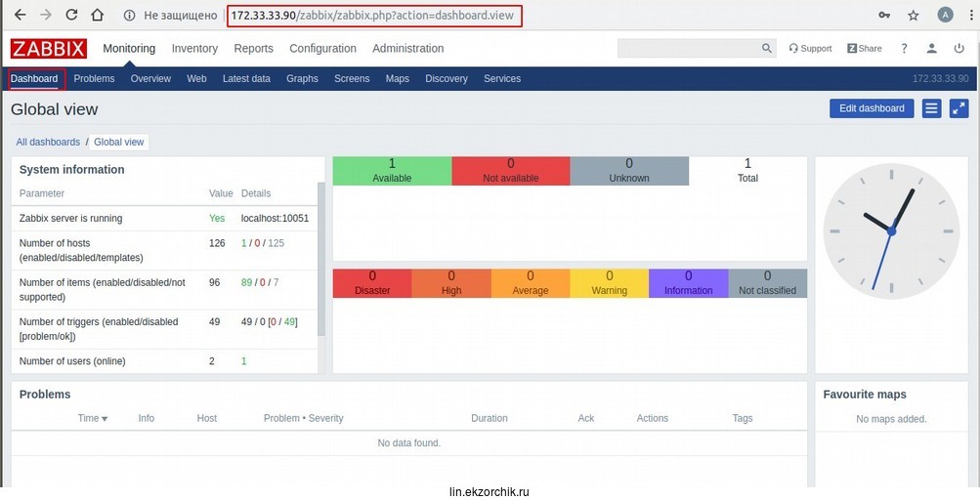Click the Share icon link

coord(864,49)
